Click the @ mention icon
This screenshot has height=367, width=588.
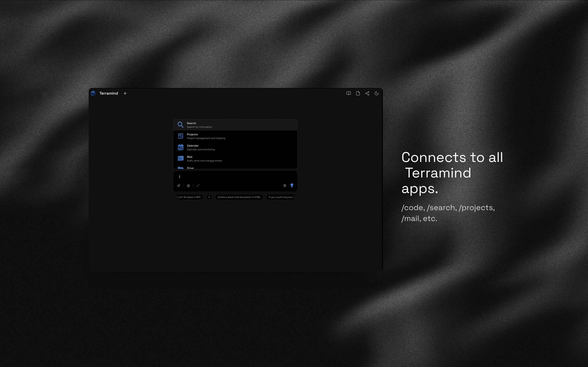coord(188,186)
